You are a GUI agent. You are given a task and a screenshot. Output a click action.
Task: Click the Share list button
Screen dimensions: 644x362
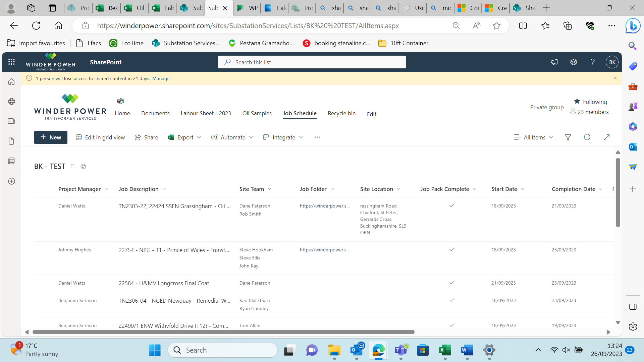pos(146,137)
